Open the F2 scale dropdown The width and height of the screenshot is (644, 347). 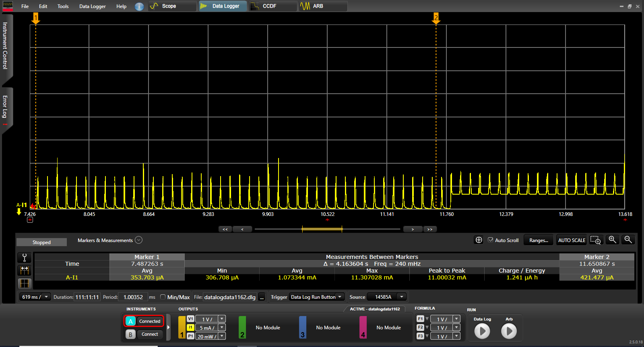pos(456,327)
